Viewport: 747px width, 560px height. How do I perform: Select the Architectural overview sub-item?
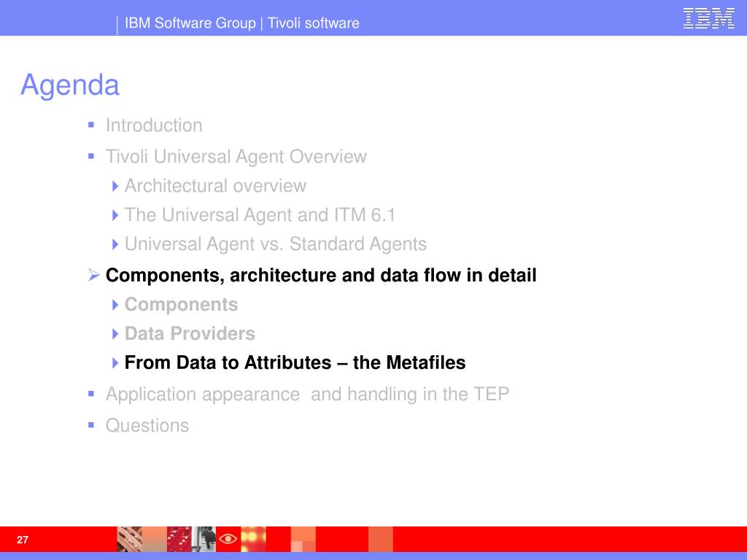tap(215, 186)
